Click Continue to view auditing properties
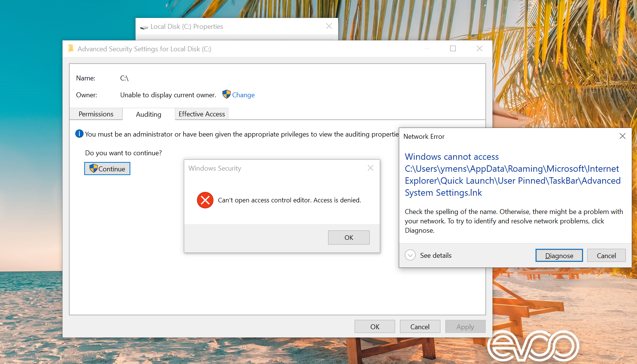The image size is (637, 364). pos(107,168)
